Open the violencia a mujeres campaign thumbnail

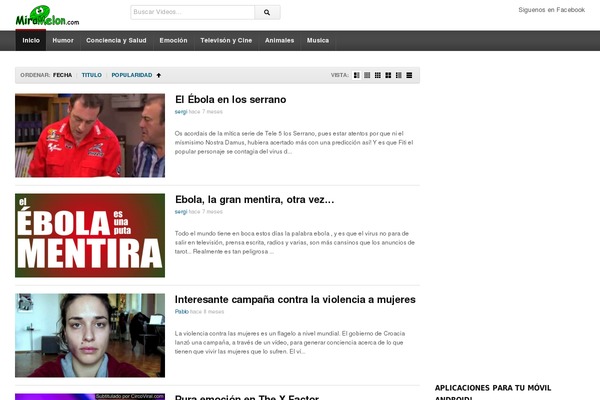(90, 335)
